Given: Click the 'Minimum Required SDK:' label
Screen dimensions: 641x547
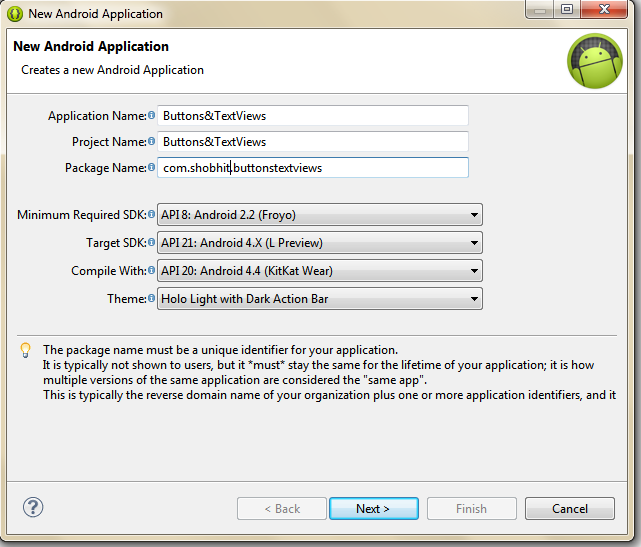Looking at the screenshot, I should [82, 215].
